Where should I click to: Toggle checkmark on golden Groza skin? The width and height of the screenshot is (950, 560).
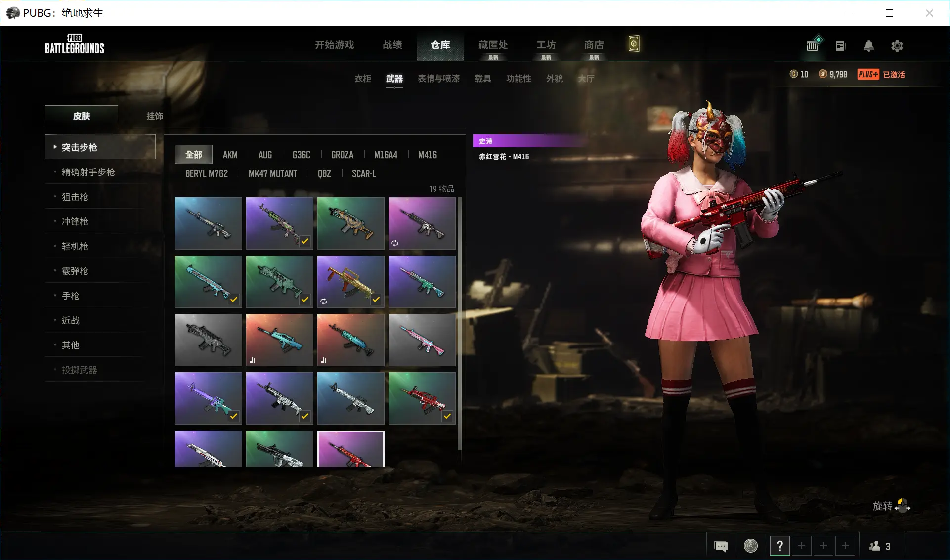click(376, 300)
